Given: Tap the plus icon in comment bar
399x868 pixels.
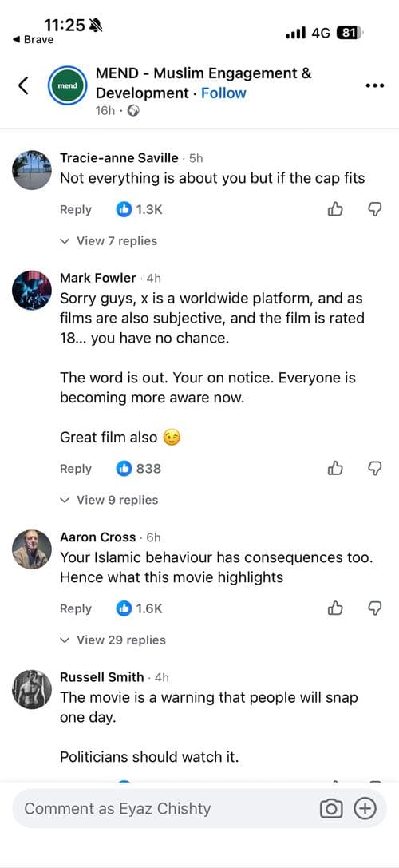Looking at the screenshot, I should [364, 809].
